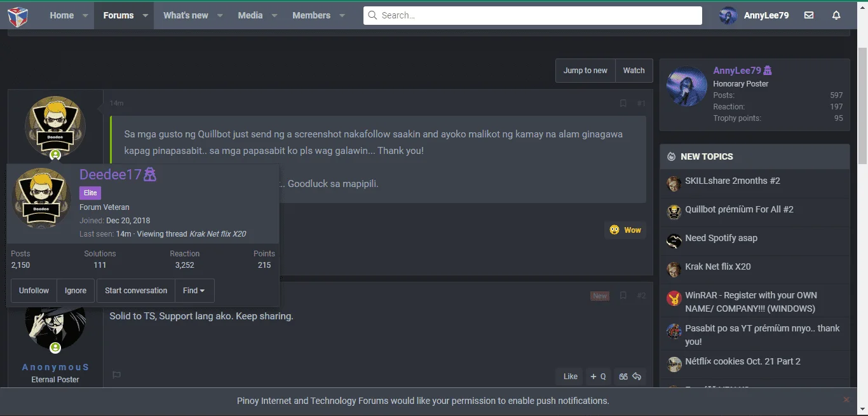This screenshot has height=416, width=868.
Task: Open the Deedee17 avatar in the popup card
Action: (x=41, y=198)
